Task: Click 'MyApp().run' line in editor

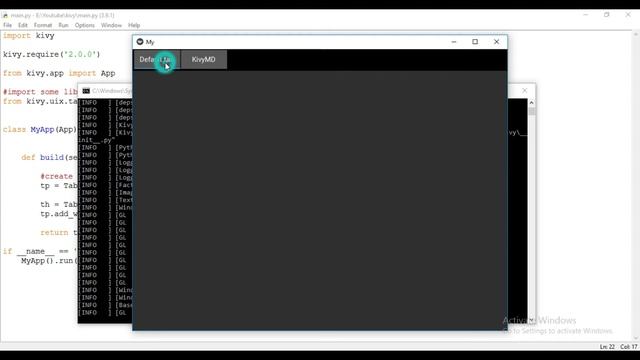Action: [x=49, y=260]
